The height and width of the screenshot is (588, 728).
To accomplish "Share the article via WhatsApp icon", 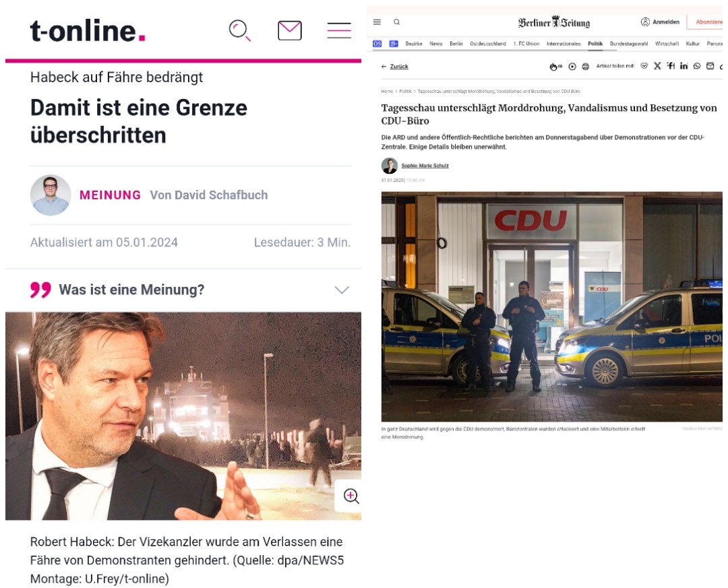I will point(697,66).
